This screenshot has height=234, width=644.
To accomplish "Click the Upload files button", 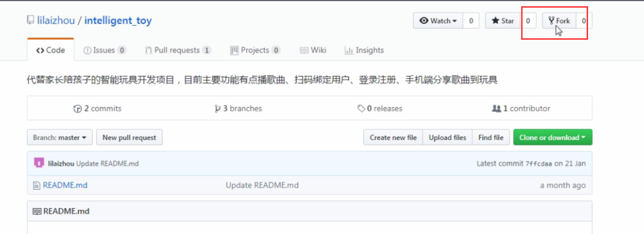I will pyautogui.click(x=448, y=137).
